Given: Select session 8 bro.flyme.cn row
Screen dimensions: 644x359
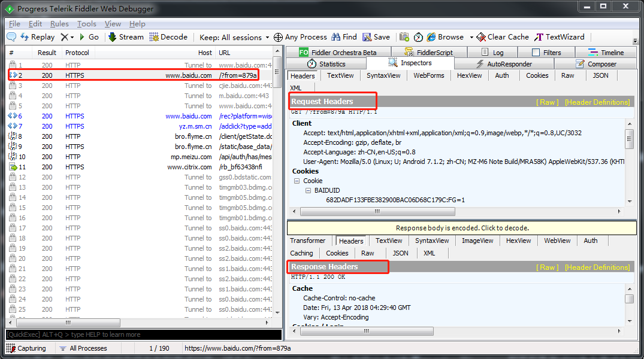Looking at the screenshot, I should (140, 136).
